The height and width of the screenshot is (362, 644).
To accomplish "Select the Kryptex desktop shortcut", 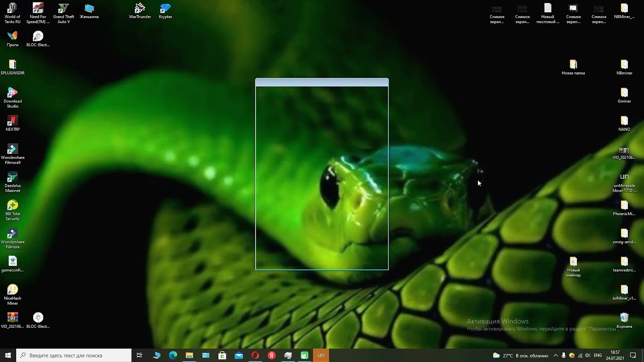I will pos(166,11).
